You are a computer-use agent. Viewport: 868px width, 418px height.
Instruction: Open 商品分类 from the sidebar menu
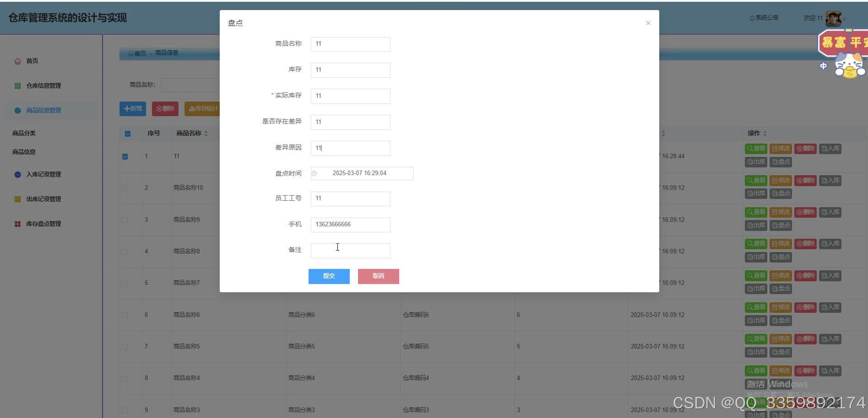click(x=24, y=133)
